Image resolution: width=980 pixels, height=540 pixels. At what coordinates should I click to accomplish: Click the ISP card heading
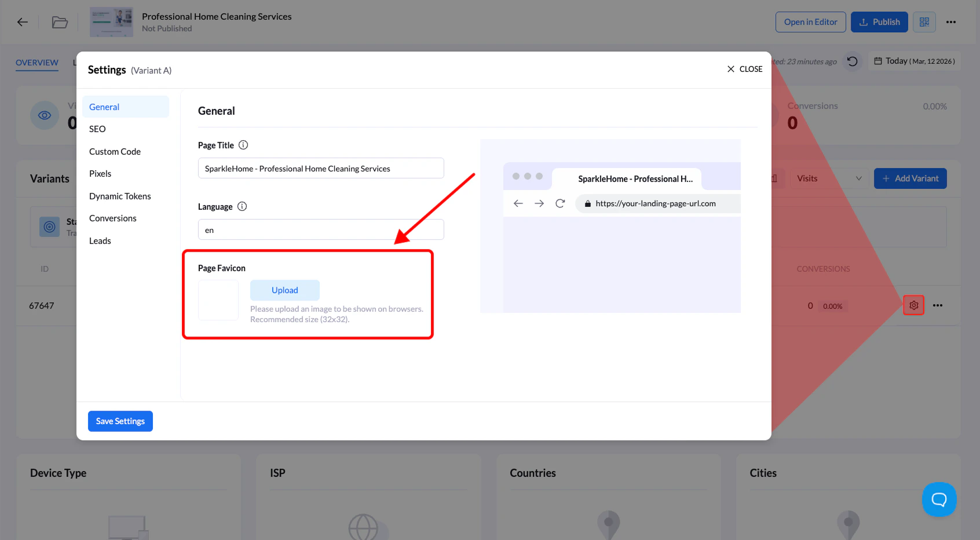click(278, 473)
